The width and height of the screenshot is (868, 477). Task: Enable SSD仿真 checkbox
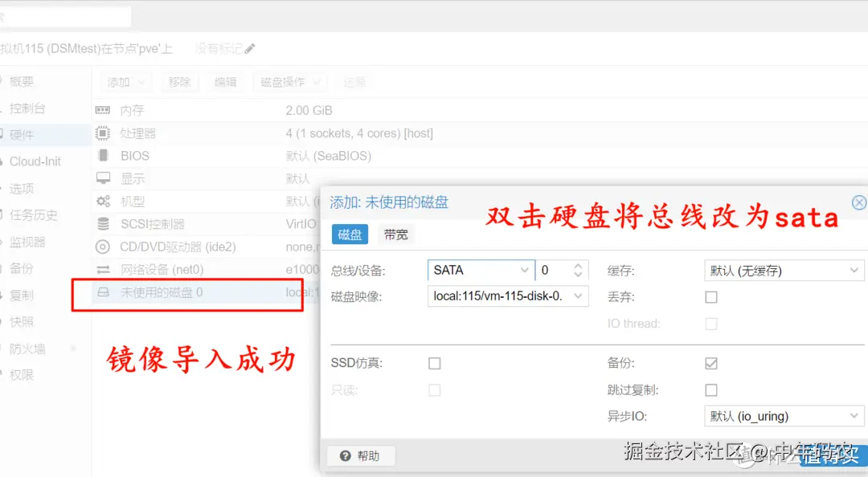tap(435, 362)
